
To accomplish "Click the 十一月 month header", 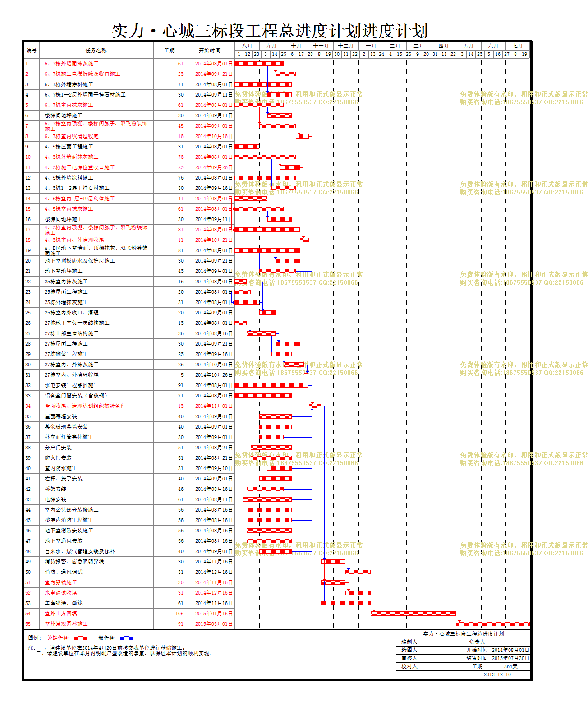I will pyautogui.click(x=321, y=46).
